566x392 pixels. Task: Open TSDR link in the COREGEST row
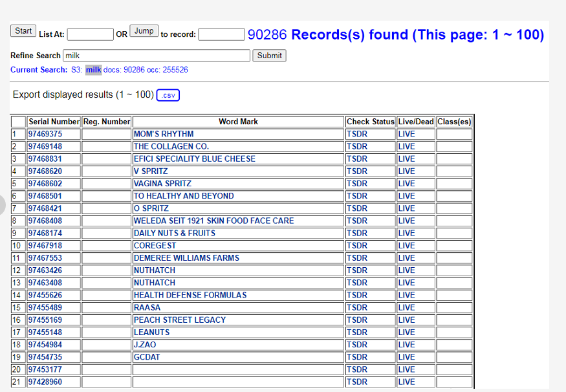pos(357,245)
